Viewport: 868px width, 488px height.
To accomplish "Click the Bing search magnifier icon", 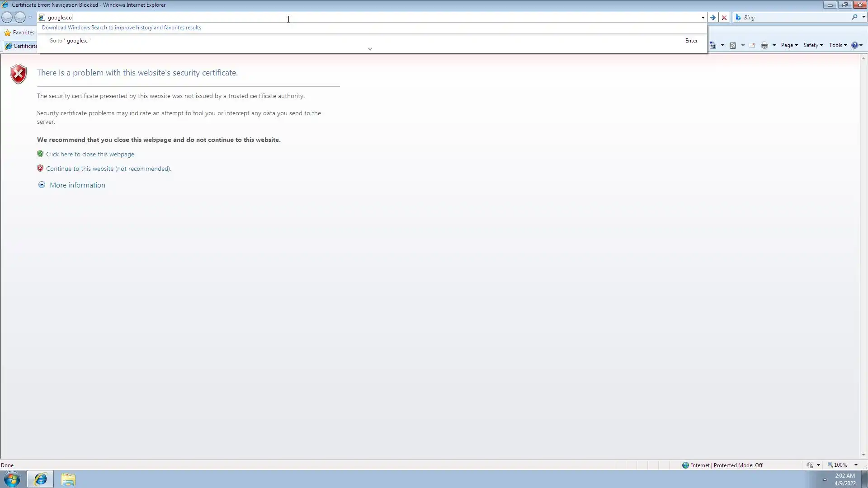I will [x=854, y=17].
